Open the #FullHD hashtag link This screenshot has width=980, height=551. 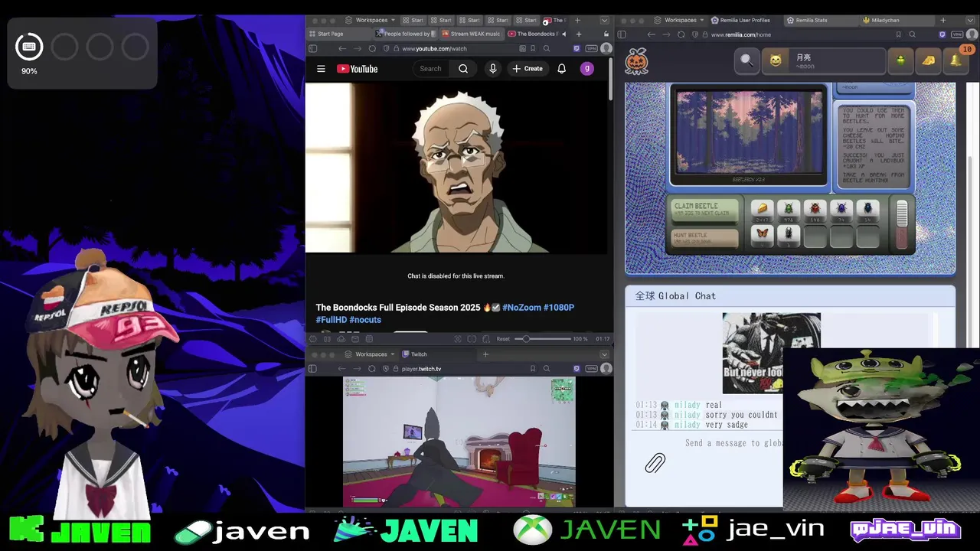coord(332,320)
